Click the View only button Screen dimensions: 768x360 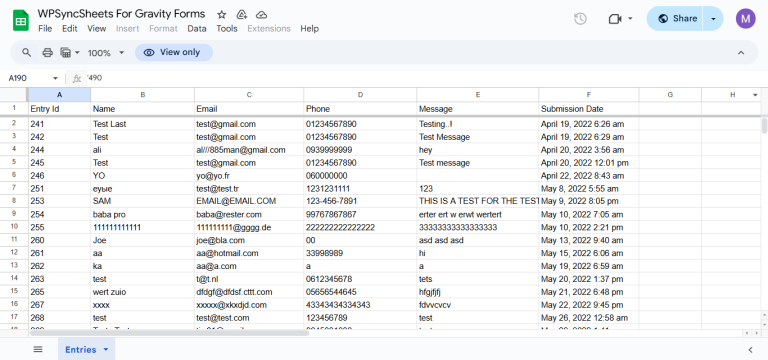[173, 52]
